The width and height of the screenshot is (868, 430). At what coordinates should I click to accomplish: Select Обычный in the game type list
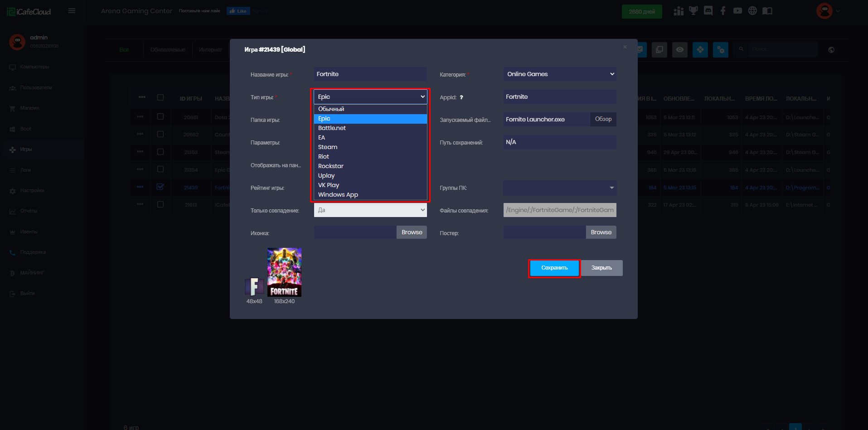click(x=370, y=109)
